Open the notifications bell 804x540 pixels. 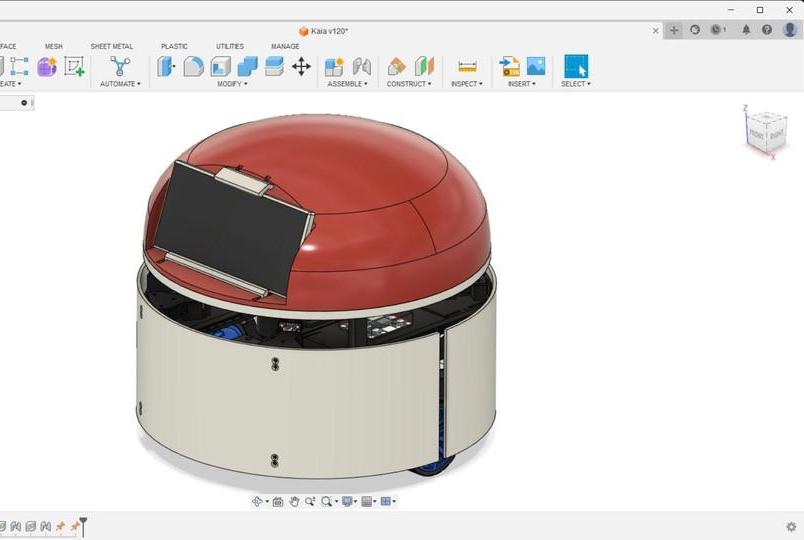coord(746,30)
